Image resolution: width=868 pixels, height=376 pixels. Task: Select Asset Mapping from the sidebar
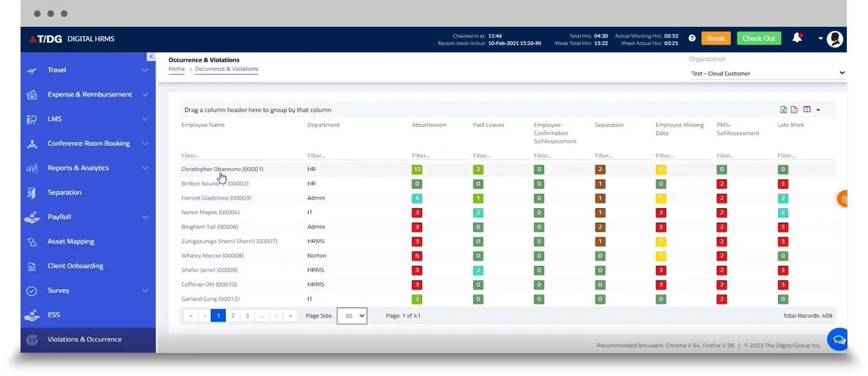70,242
